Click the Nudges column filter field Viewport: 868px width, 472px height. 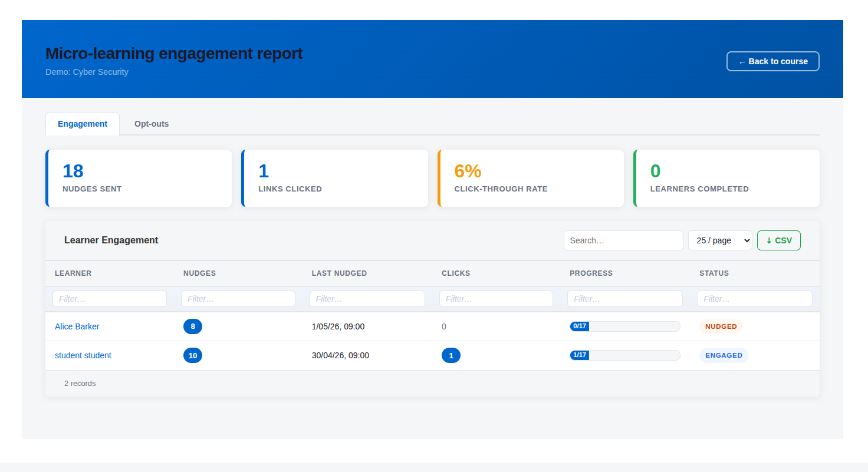click(238, 299)
